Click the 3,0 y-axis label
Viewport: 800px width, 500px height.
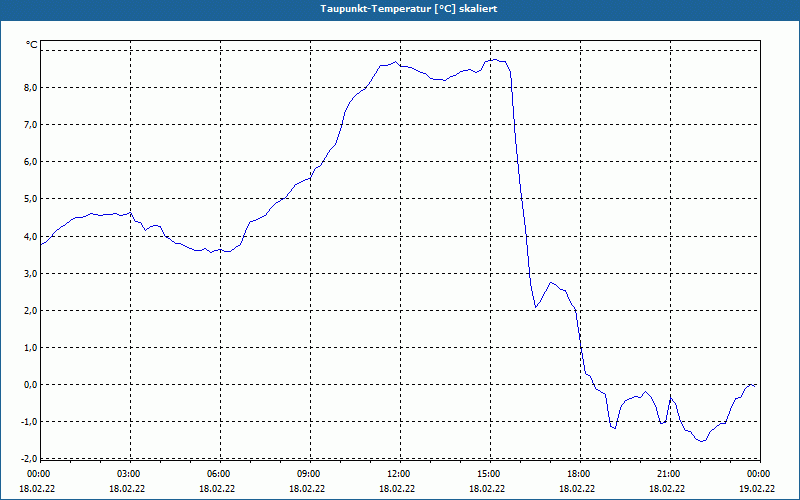point(30,273)
